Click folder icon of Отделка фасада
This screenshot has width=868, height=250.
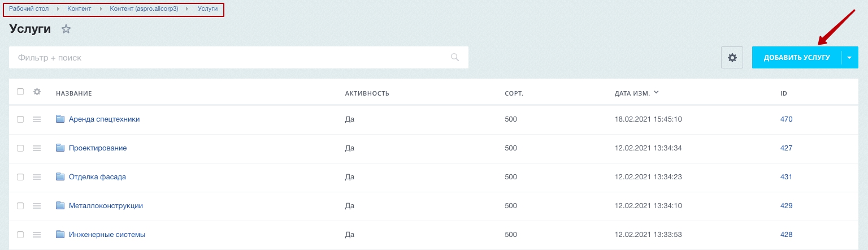click(60, 176)
